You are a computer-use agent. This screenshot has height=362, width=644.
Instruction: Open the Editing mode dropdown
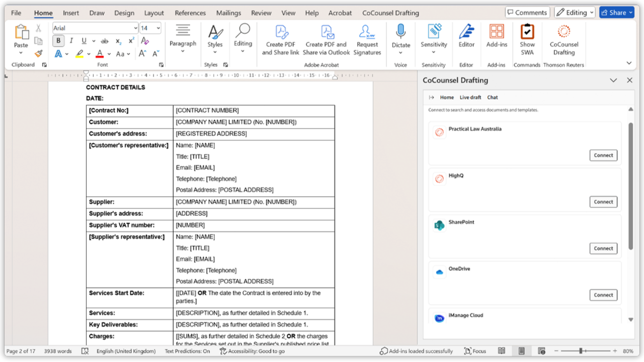point(575,13)
